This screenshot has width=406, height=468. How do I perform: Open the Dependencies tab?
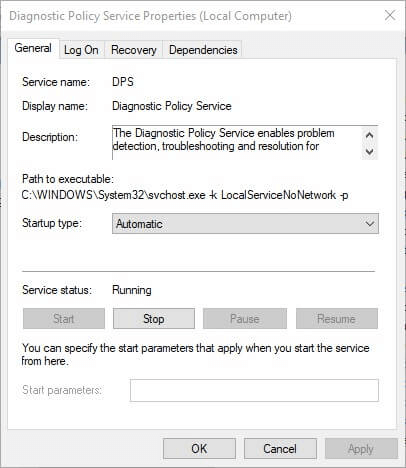point(203,50)
